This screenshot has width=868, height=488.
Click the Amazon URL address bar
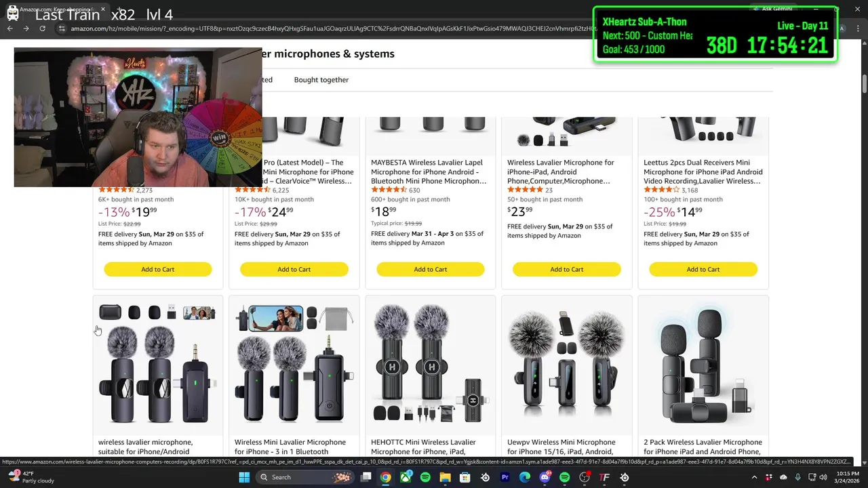coord(332,28)
